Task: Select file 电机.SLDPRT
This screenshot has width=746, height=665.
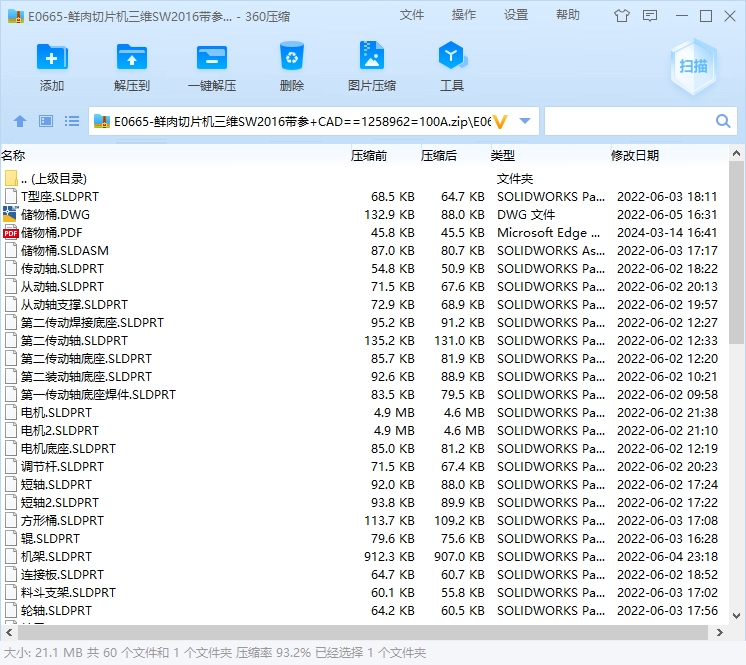Action: 364,412
